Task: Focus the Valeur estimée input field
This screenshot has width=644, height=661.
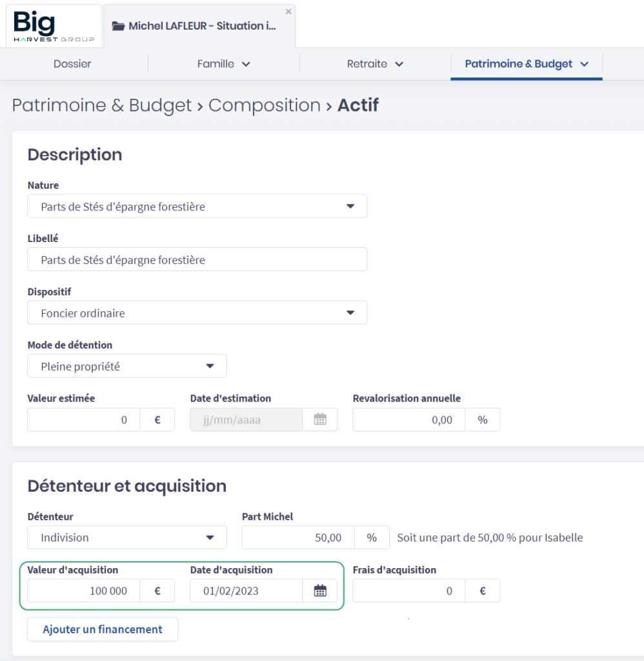Action: click(x=84, y=420)
